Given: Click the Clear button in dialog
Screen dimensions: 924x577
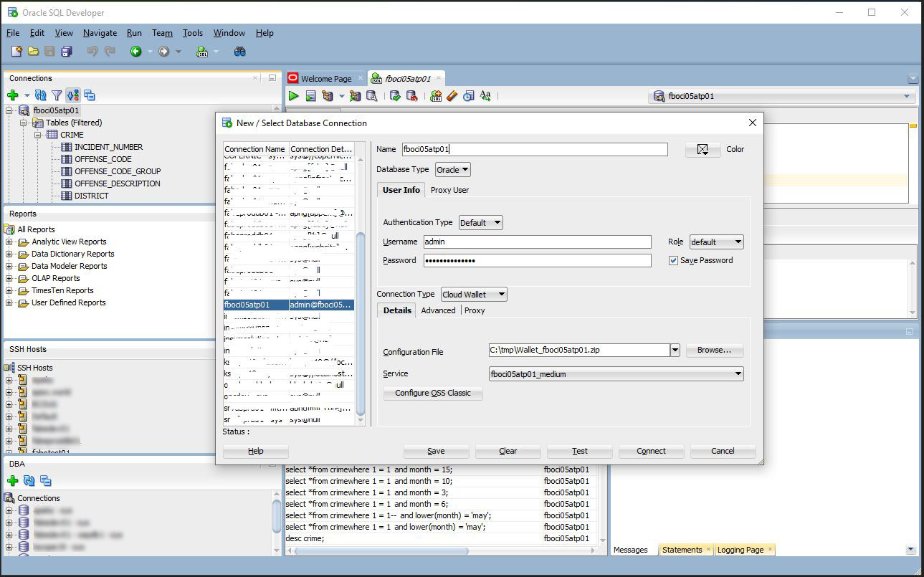Looking at the screenshot, I should (508, 451).
